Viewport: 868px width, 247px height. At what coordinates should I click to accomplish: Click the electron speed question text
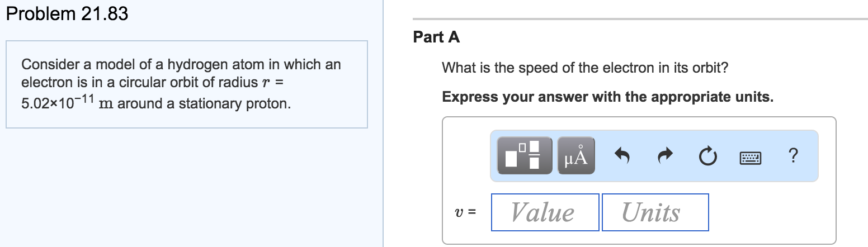[585, 68]
